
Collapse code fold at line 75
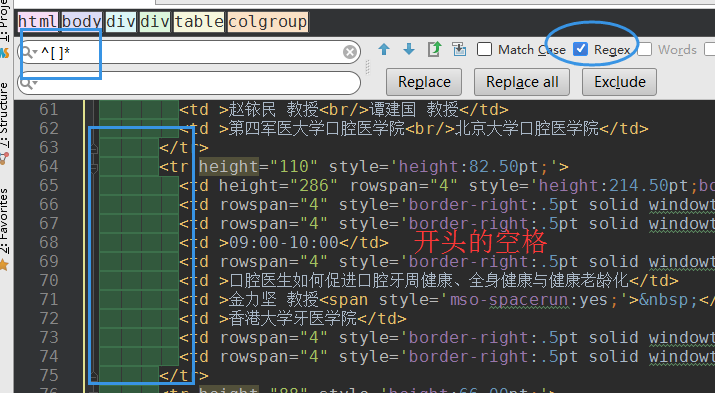[93, 376]
